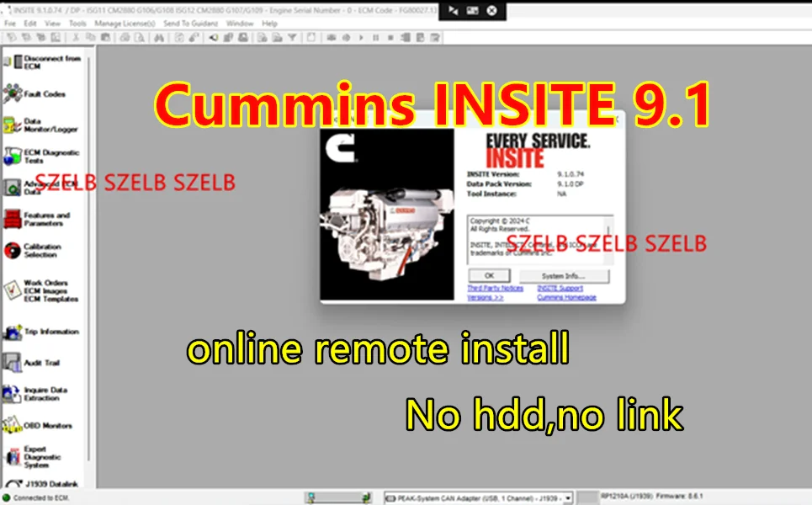Click the Cummins logo in the About dialog
Image resolution: width=812 pixels, height=505 pixels.
[341, 148]
